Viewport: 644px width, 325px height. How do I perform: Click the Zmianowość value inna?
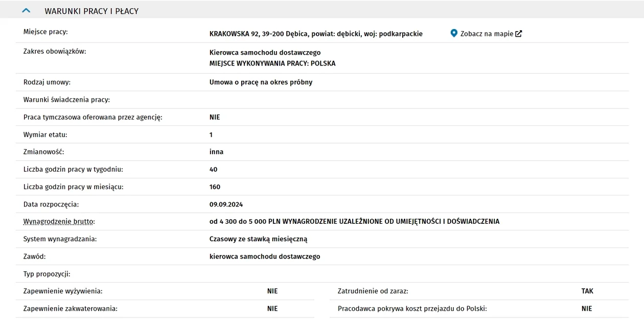216,152
